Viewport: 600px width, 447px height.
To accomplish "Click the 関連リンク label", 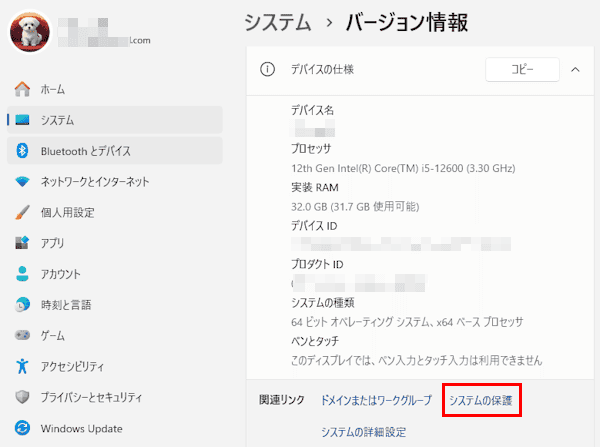I will click(x=282, y=400).
